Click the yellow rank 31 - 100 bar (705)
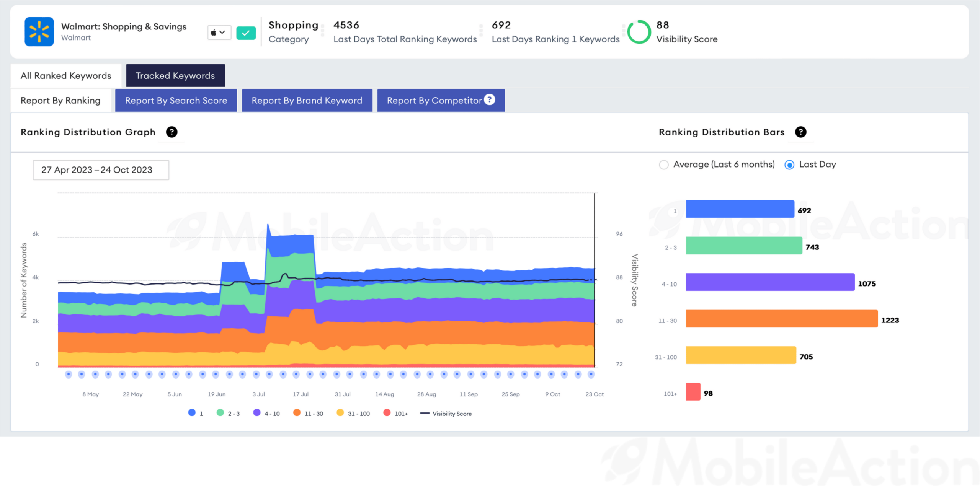 [x=741, y=355]
